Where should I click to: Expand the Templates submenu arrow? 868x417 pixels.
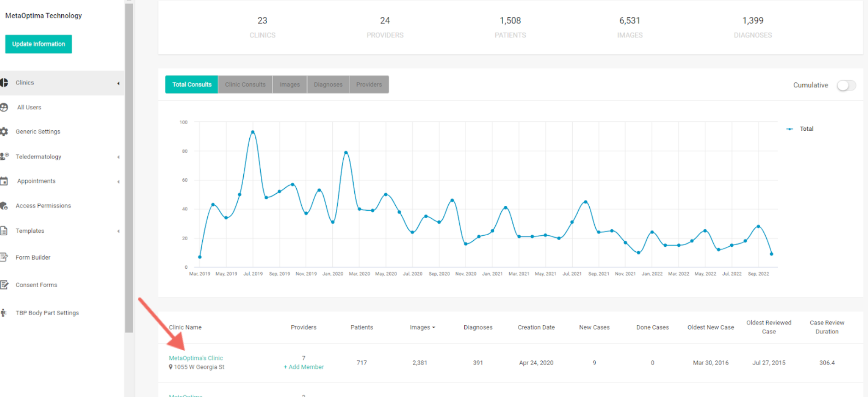coord(118,231)
